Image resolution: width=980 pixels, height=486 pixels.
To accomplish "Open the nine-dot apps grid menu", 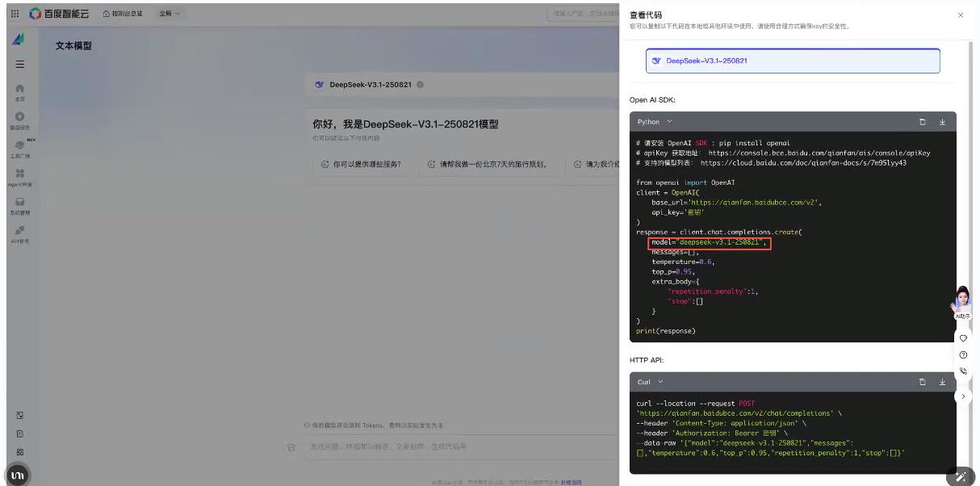I will coord(15,14).
